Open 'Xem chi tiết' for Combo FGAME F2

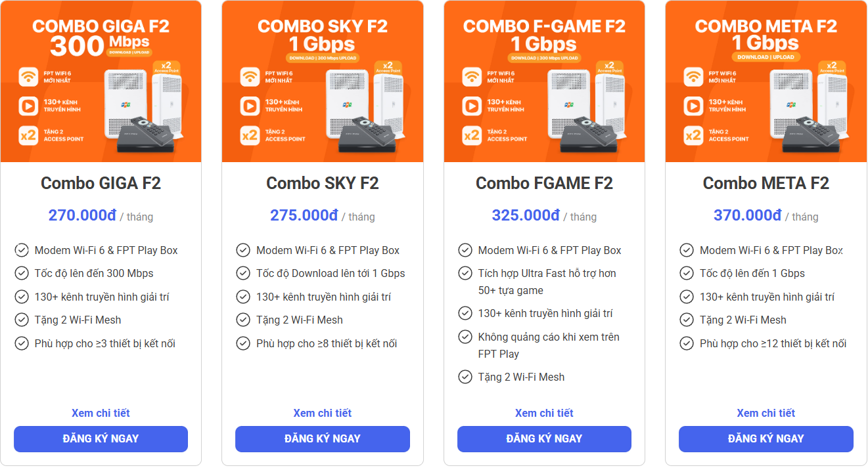tap(544, 413)
